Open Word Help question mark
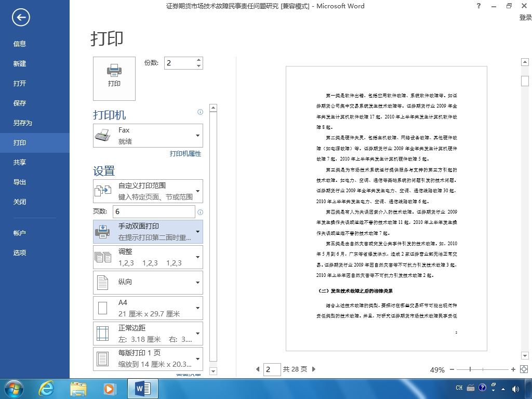The image size is (532, 399). (478, 6)
